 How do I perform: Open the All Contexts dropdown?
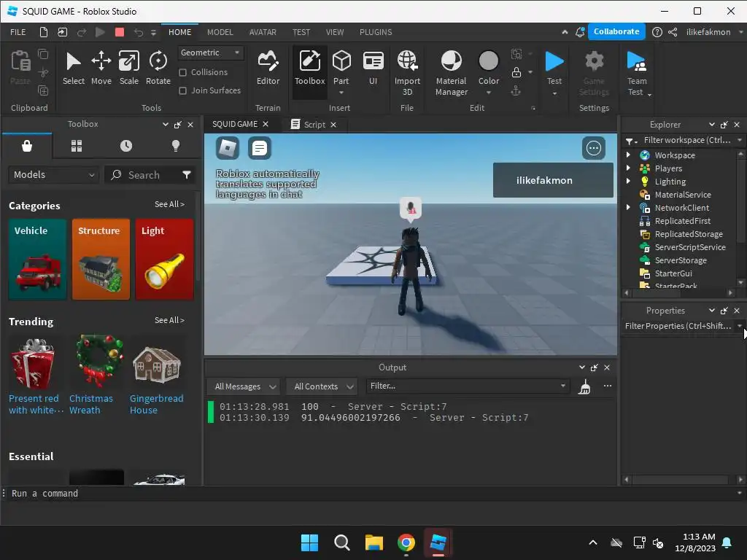(322, 386)
